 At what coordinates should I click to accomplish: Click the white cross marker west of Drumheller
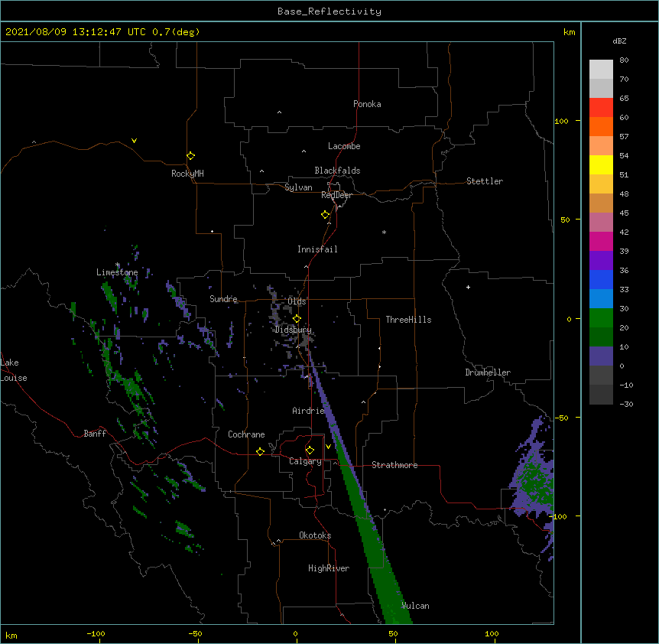468,287
